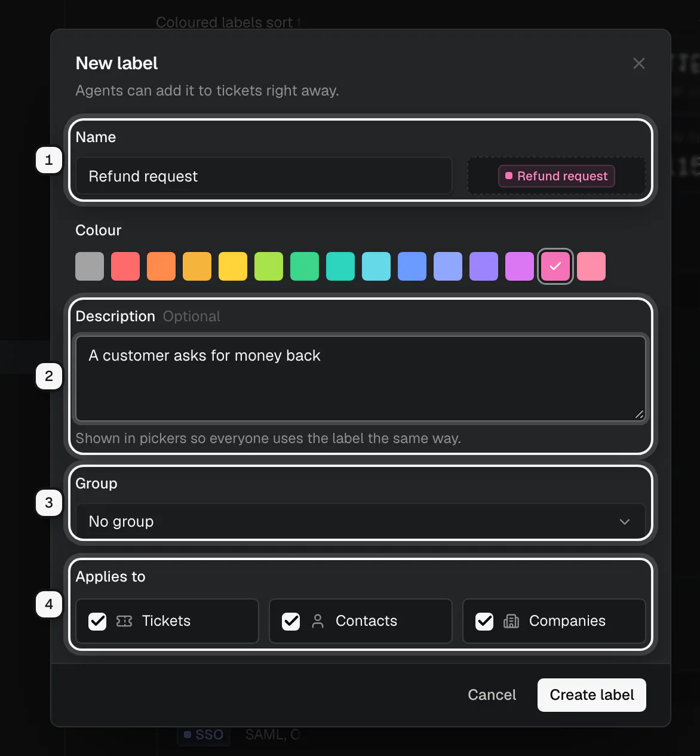This screenshot has width=700, height=756.
Task: Select the magenta-purple colour swatch
Action: pyautogui.click(x=520, y=266)
